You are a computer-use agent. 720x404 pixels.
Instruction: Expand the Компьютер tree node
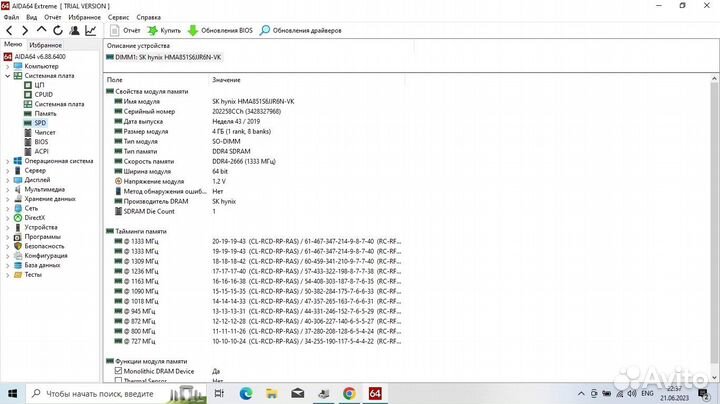pos(7,67)
